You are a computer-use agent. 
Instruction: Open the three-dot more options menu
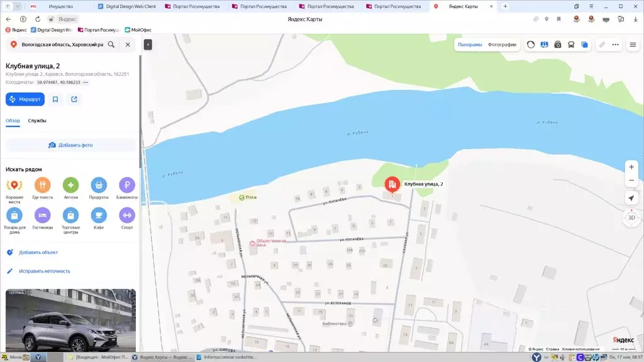pos(616,45)
